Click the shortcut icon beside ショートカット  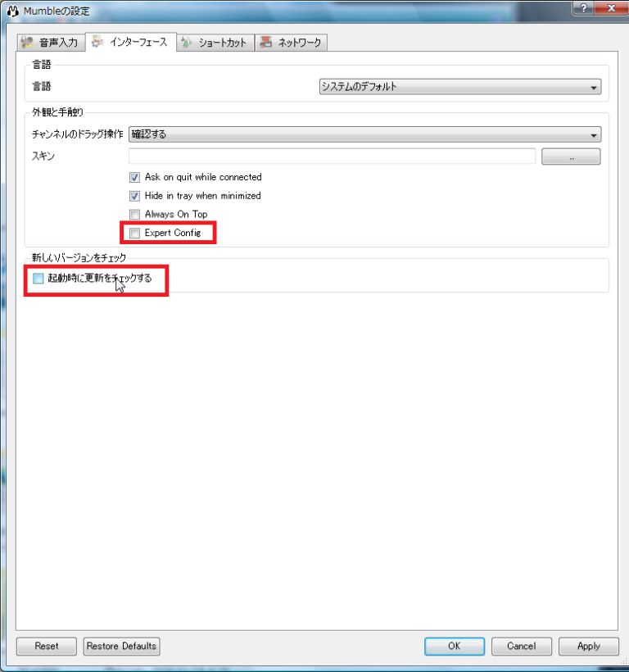186,43
